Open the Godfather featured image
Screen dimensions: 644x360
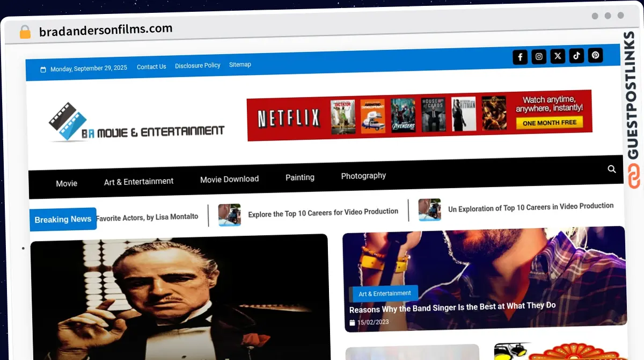pos(179,298)
